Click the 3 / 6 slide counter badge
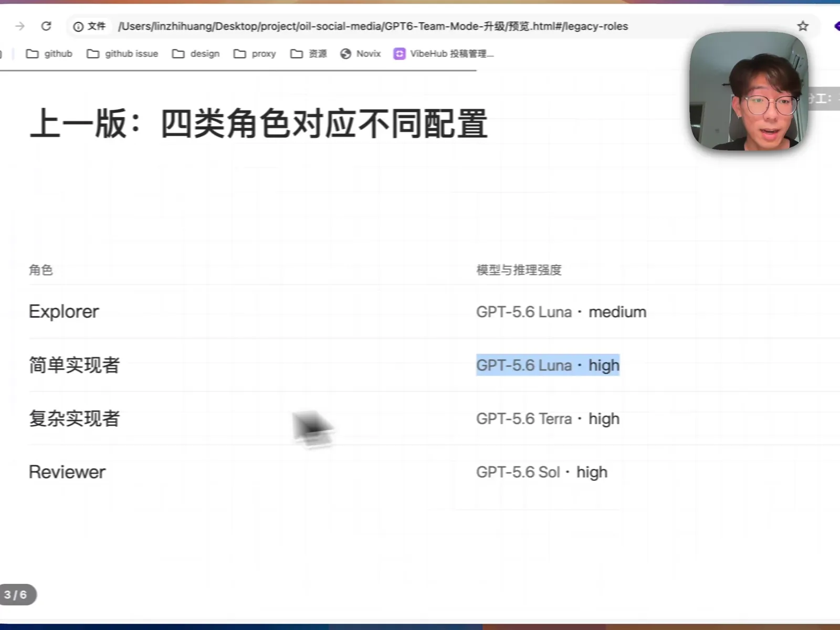This screenshot has height=630, width=840. click(x=16, y=595)
